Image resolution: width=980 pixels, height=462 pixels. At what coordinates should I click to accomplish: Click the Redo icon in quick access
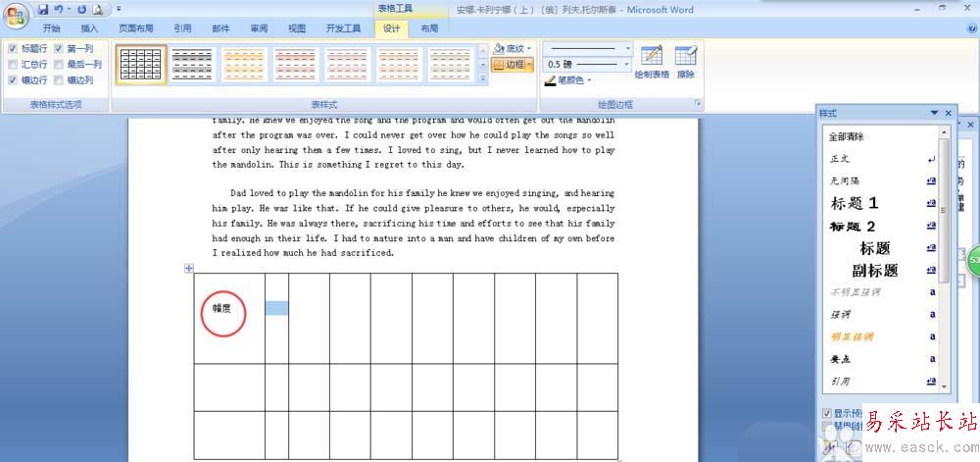(x=82, y=10)
